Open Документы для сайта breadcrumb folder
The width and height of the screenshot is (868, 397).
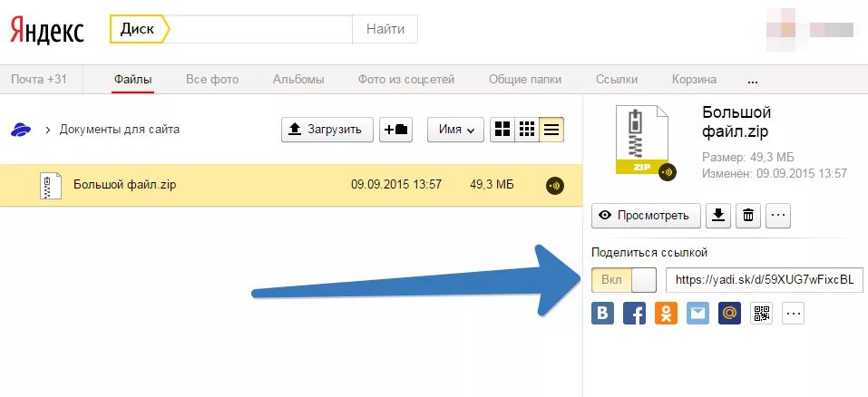[120, 130]
